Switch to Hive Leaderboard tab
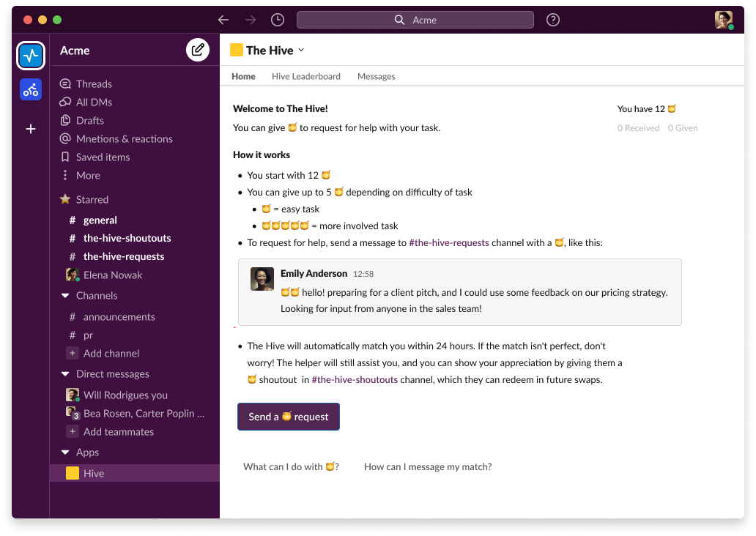The image size is (756, 536). click(305, 76)
